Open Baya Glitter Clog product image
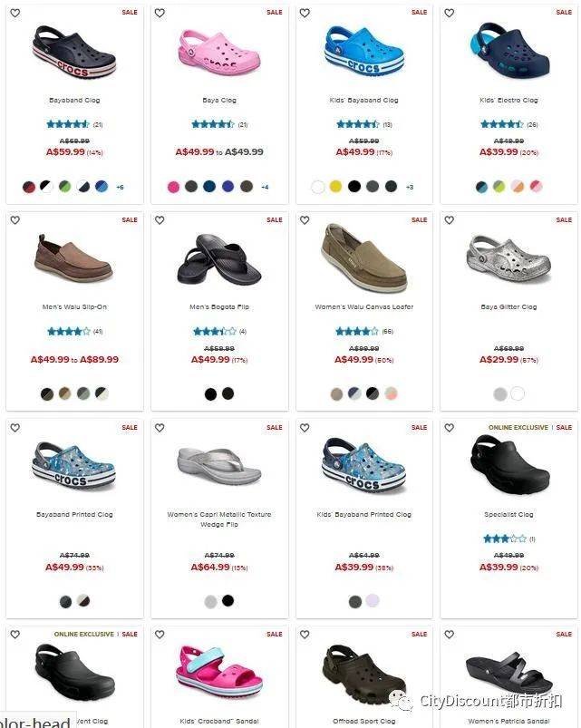This screenshot has width=581, height=728. coord(508,258)
